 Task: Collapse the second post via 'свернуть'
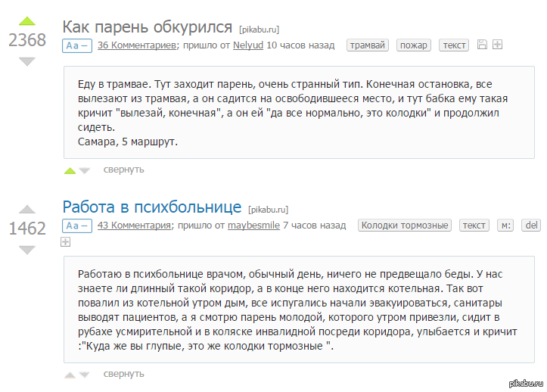(x=123, y=374)
